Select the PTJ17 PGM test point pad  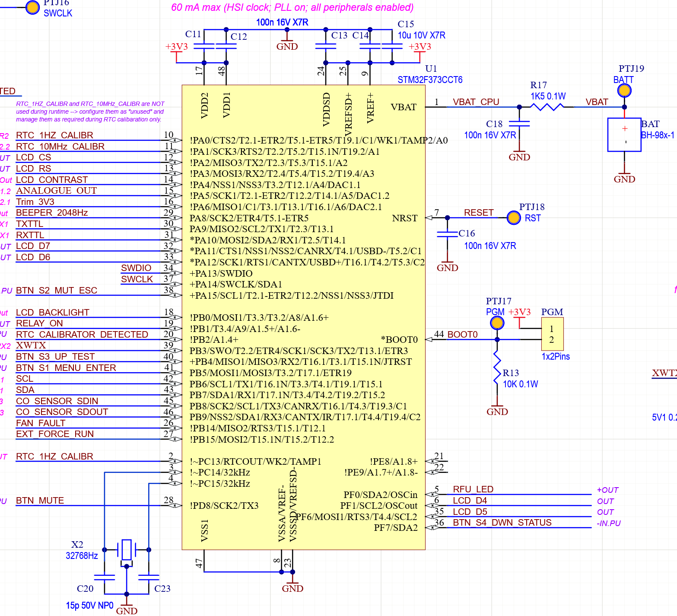[x=497, y=323]
